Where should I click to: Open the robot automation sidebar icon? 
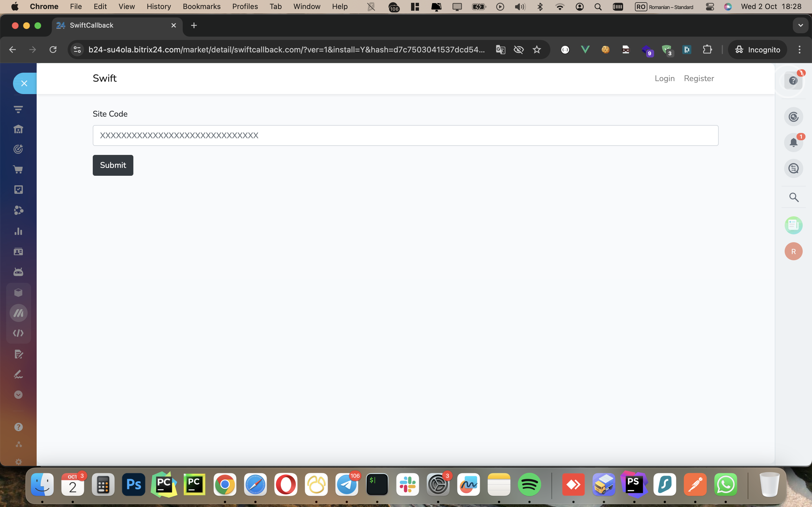[x=18, y=272]
